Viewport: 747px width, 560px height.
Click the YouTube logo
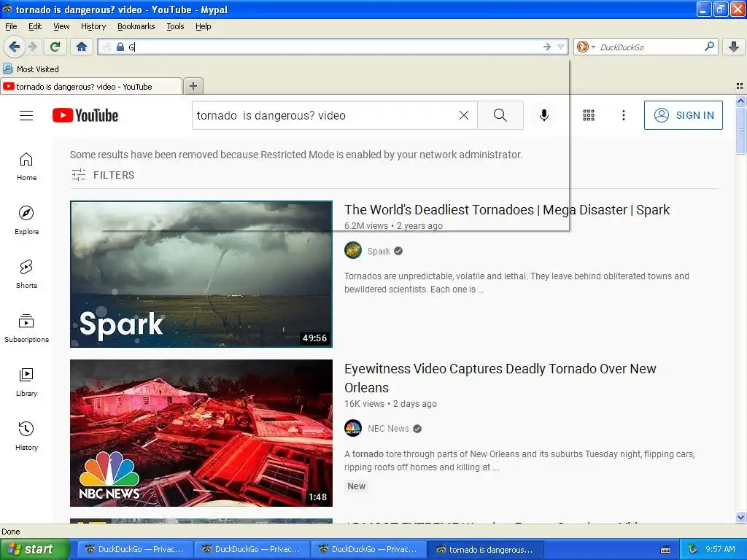pos(85,115)
